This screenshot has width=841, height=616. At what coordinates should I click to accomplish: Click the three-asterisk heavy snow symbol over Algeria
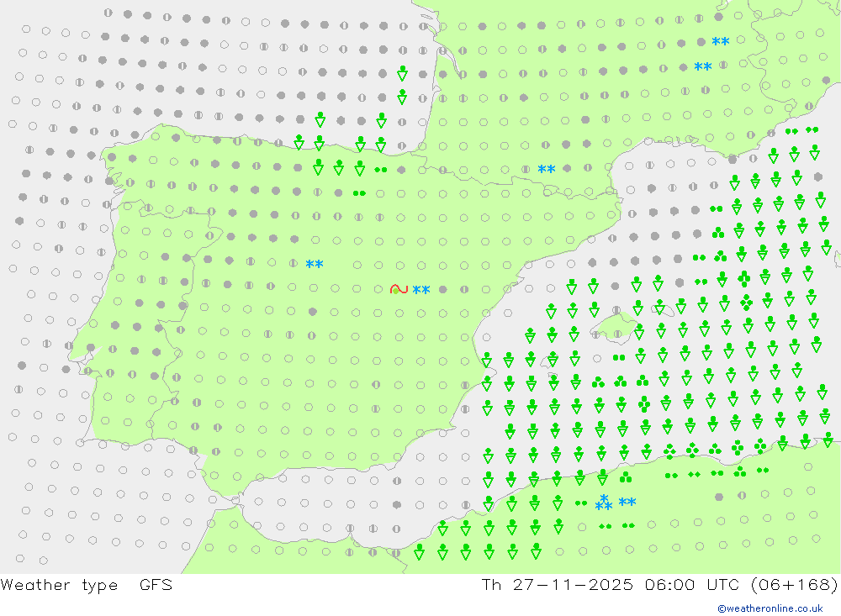[x=603, y=503]
